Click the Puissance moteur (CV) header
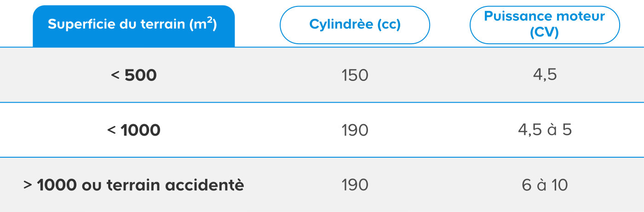Image resolution: width=644 pixels, height=212 pixels. pyautogui.click(x=545, y=25)
